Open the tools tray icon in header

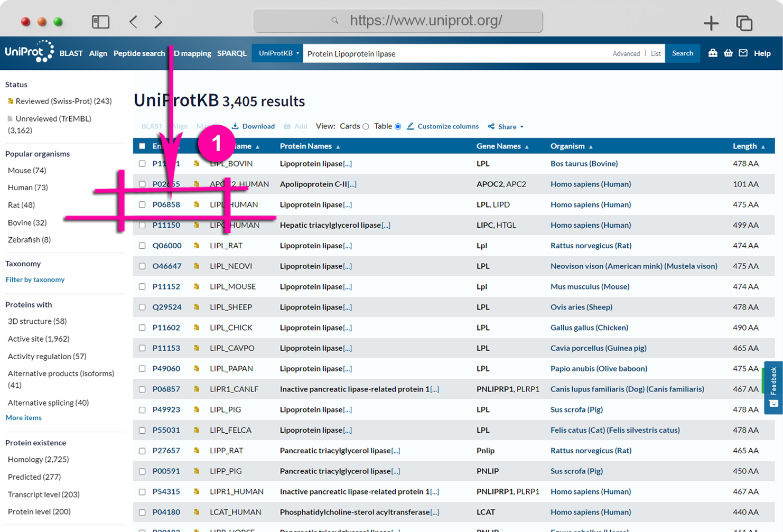tap(713, 53)
